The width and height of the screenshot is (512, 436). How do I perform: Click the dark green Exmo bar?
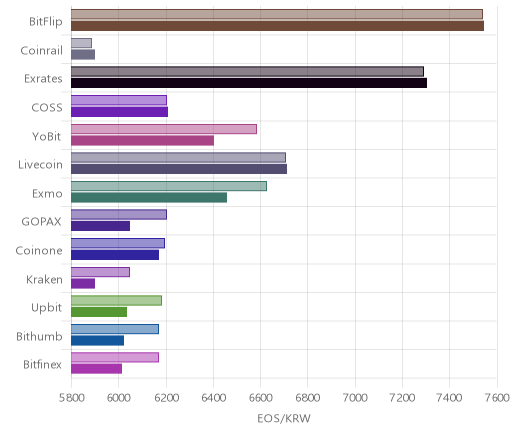[x=149, y=197]
